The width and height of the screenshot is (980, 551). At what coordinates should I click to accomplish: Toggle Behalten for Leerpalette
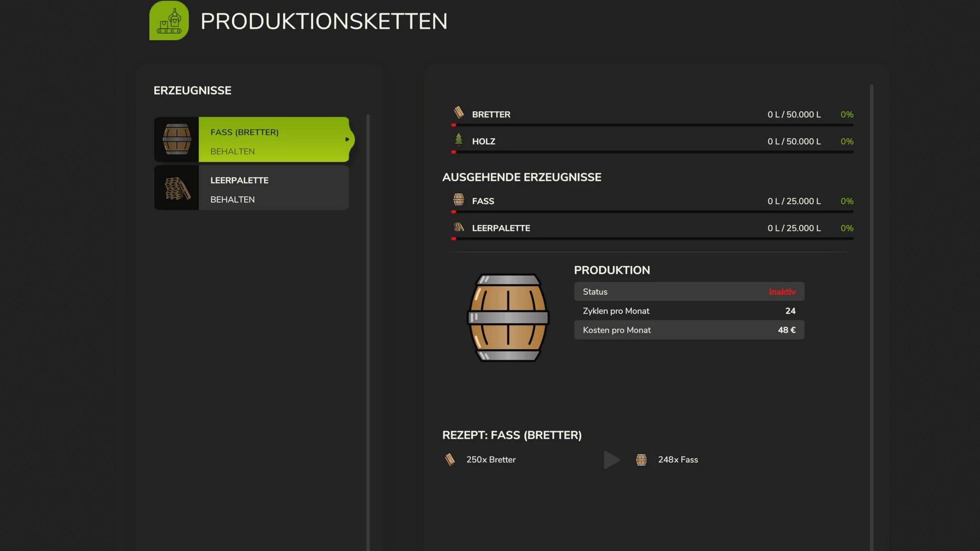coord(232,199)
